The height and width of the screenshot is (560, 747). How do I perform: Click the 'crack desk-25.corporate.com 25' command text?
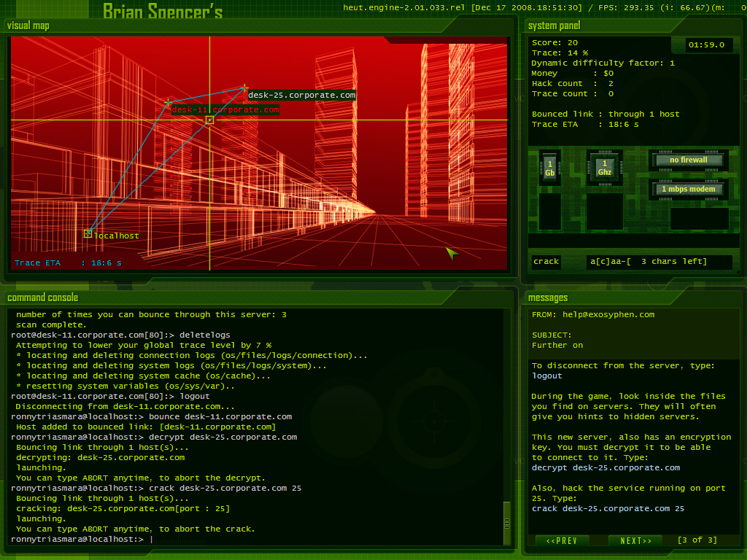608,509
